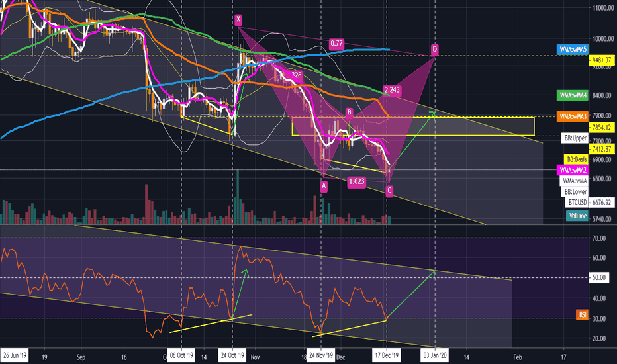Select the white WMA:wMA indicator label
617x364 pixels.
pos(575,181)
